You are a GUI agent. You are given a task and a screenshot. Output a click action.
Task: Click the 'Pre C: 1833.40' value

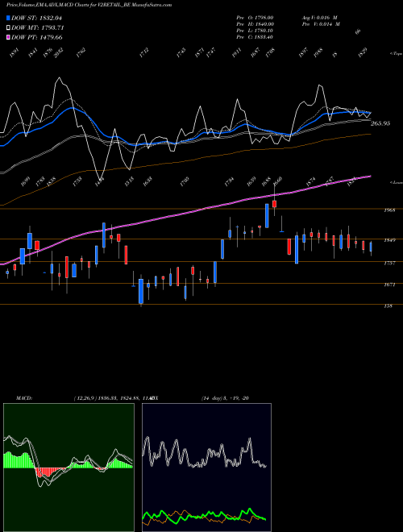[255, 37]
